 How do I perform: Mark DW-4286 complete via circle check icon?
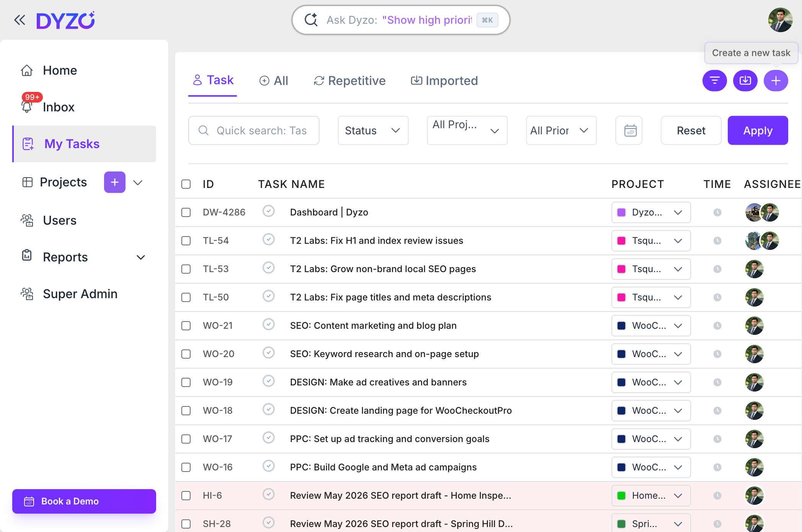pyautogui.click(x=269, y=211)
